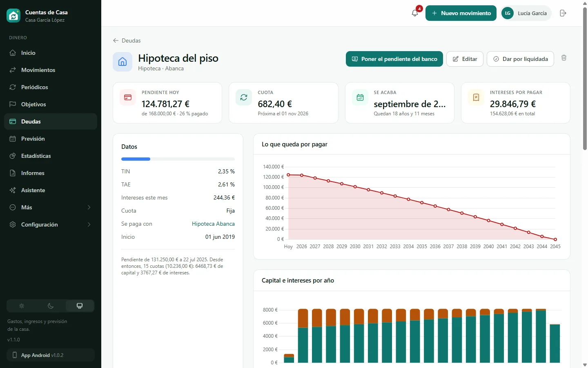588x368 pixels.
Task: Click the Cuota refresh icon
Action: coord(244,97)
